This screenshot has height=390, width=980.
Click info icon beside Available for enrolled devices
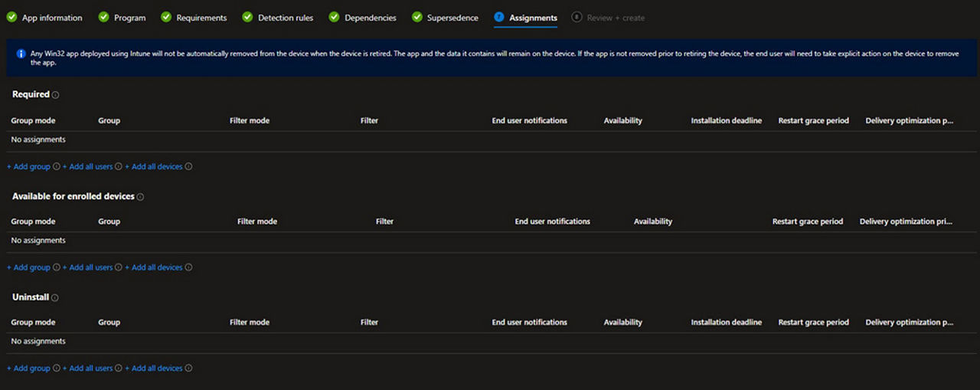(x=140, y=197)
